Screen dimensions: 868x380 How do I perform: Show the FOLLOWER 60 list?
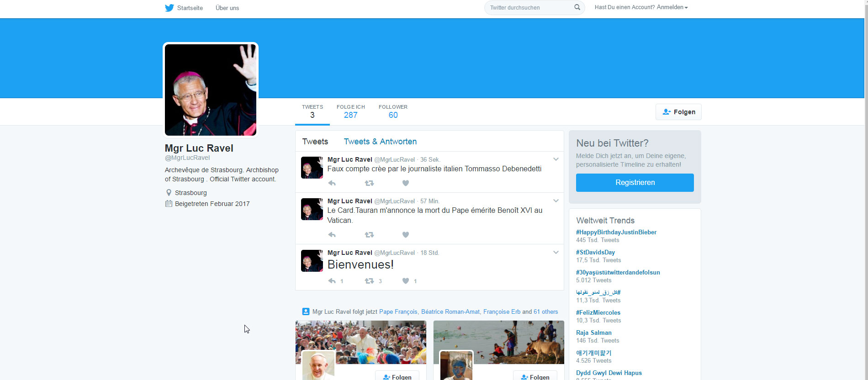393,111
